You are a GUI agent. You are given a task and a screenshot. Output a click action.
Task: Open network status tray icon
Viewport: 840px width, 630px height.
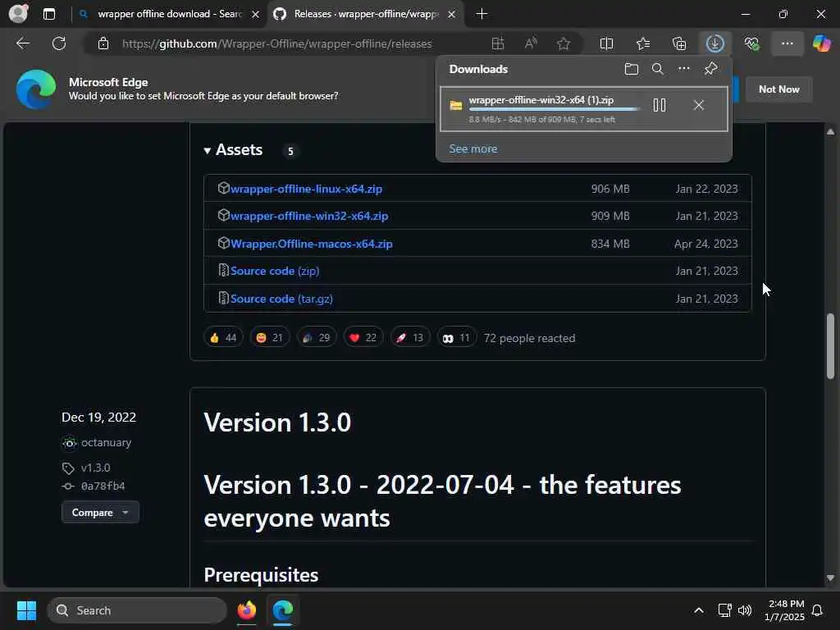click(724, 610)
